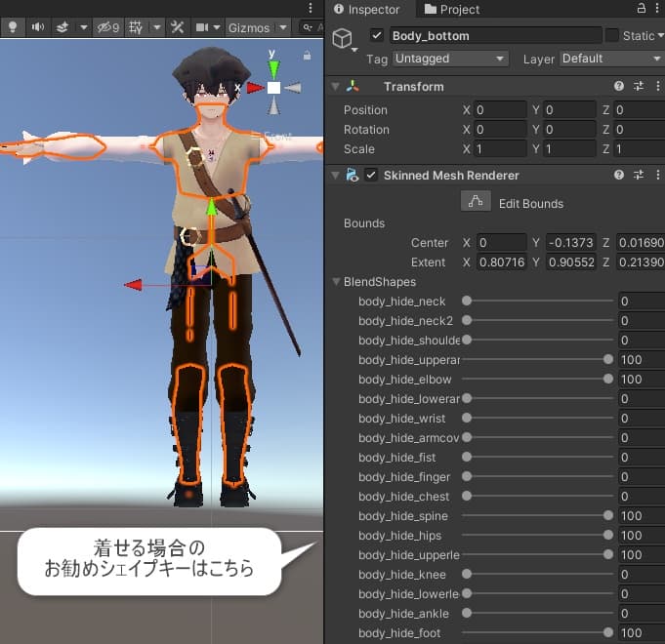Enable the Static checkbox
The height and width of the screenshot is (644, 665).
(x=612, y=36)
